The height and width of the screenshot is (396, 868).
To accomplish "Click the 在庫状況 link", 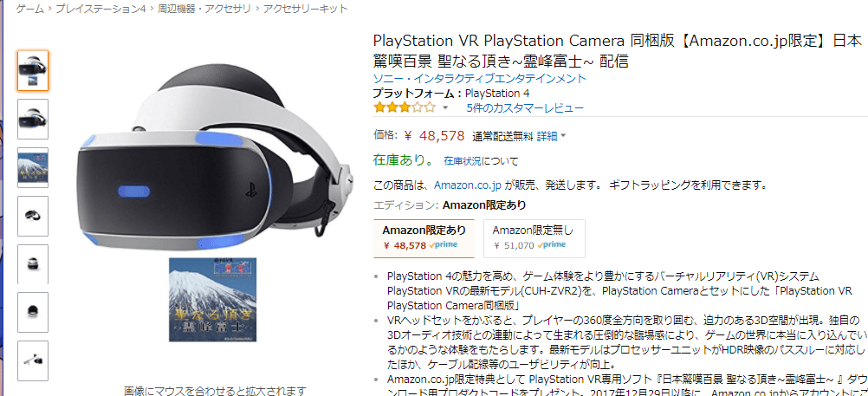I will (x=463, y=162).
